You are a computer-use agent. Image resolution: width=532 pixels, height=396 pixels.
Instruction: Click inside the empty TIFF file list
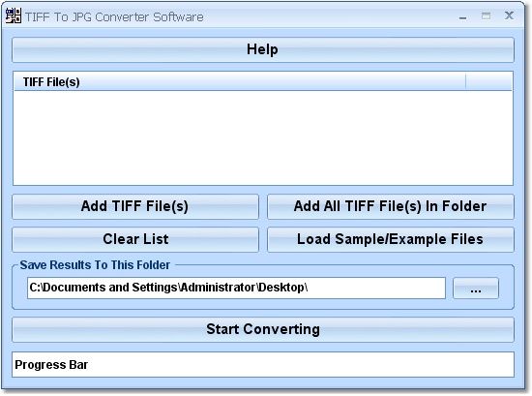tap(263, 137)
